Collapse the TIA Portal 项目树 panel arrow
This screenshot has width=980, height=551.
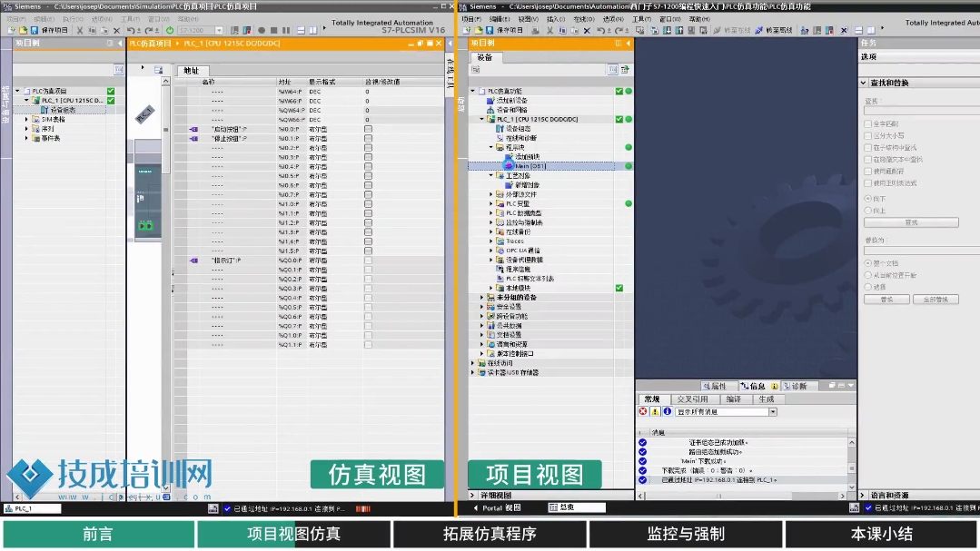click(x=629, y=43)
